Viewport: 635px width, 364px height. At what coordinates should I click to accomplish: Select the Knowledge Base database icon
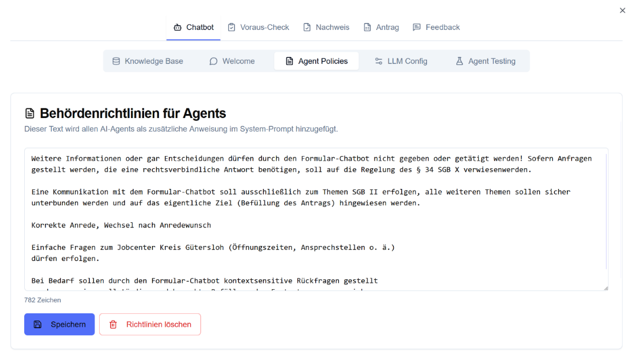click(x=116, y=61)
